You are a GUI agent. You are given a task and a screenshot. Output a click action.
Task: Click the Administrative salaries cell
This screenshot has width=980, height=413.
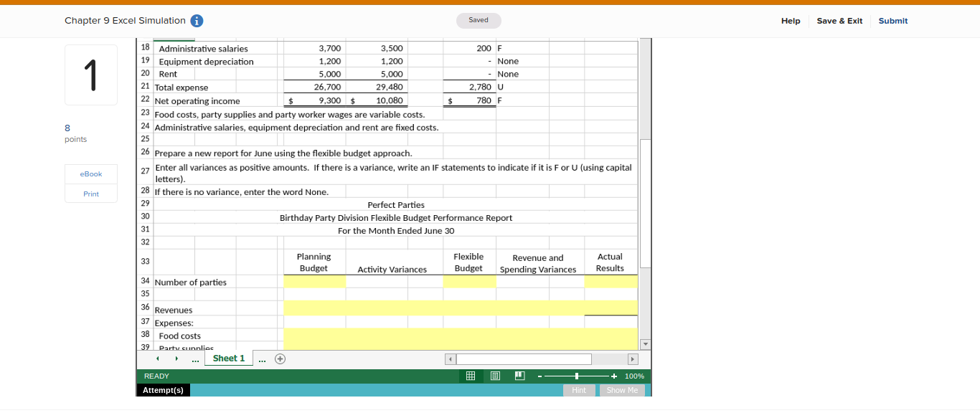pos(203,49)
